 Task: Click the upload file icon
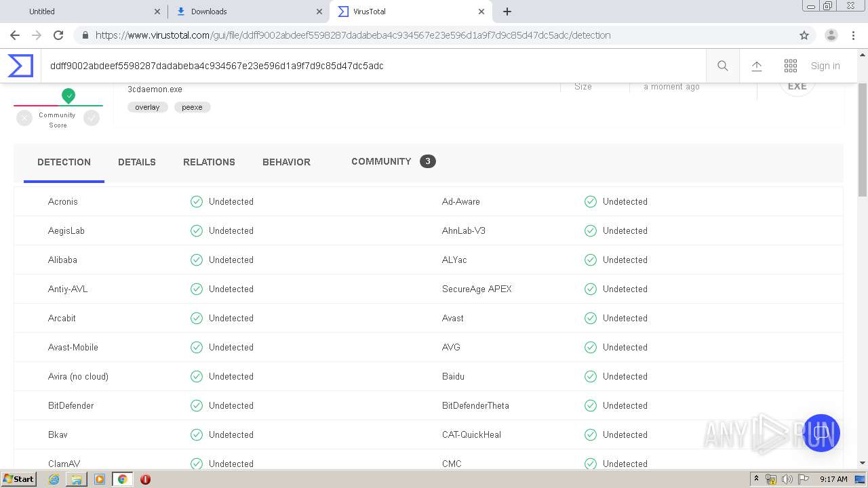click(757, 66)
